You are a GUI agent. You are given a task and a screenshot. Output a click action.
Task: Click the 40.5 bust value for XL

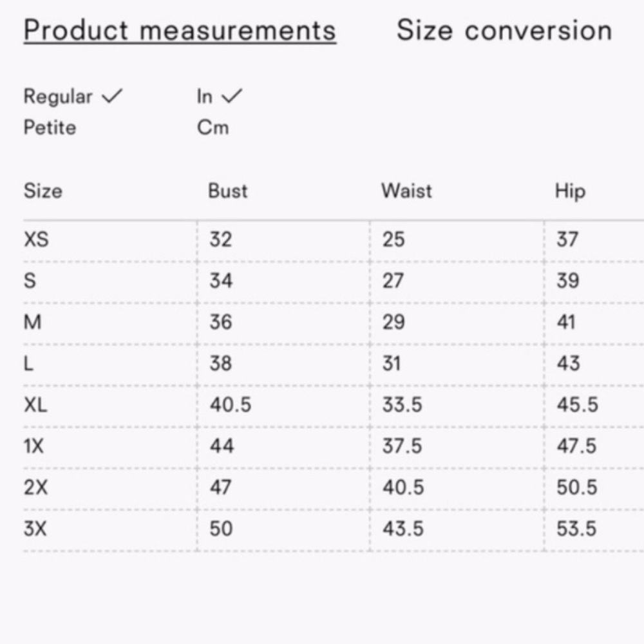[x=231, y=405]
